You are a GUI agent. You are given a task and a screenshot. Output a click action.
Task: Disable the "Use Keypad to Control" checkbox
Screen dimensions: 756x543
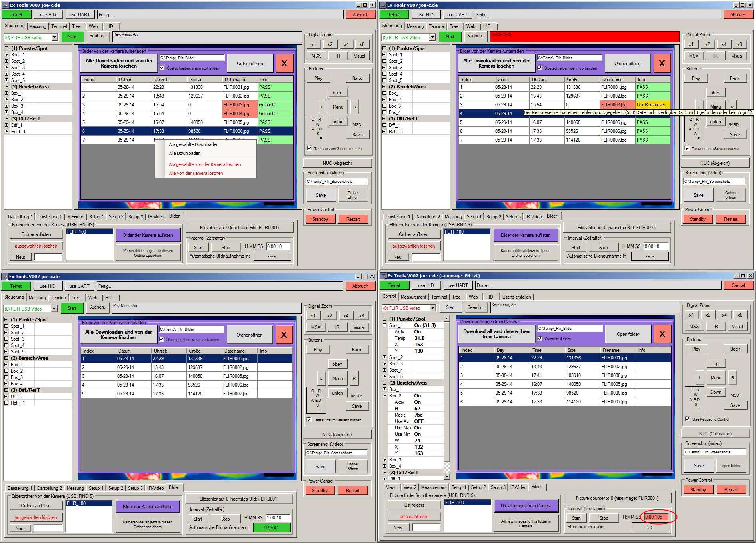687,419
